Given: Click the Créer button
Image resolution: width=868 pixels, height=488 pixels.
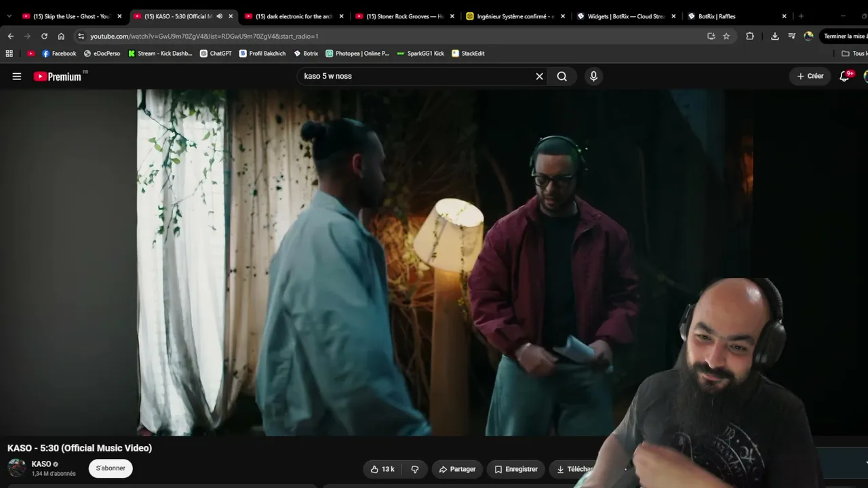Looking at the screenshot, I should tap(810, 77).
